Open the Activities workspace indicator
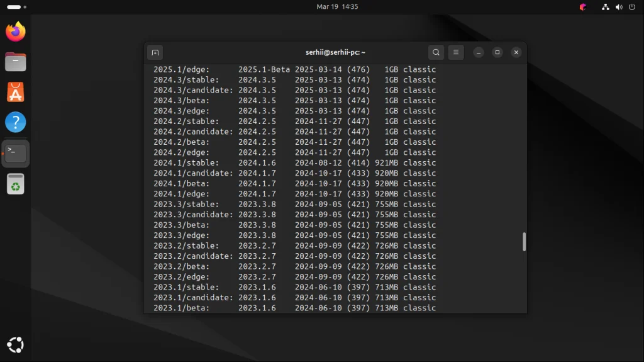Image resolution: width=644 pixels, height=362 pixels. (x=16, y=7)
